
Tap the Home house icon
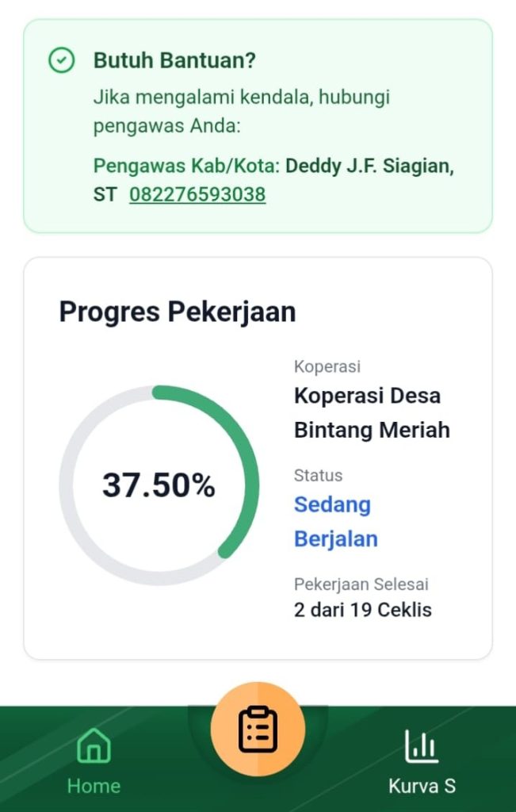tap(94, 745)
